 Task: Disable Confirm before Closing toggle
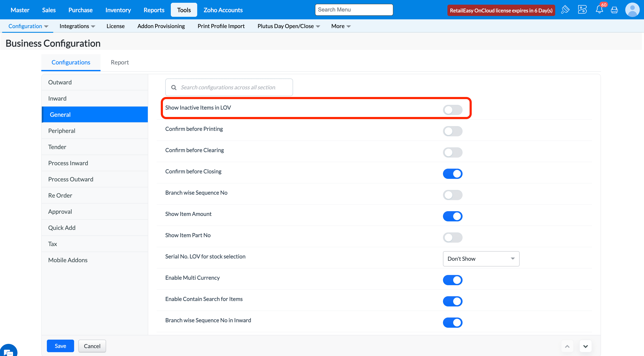coord(452,174)
